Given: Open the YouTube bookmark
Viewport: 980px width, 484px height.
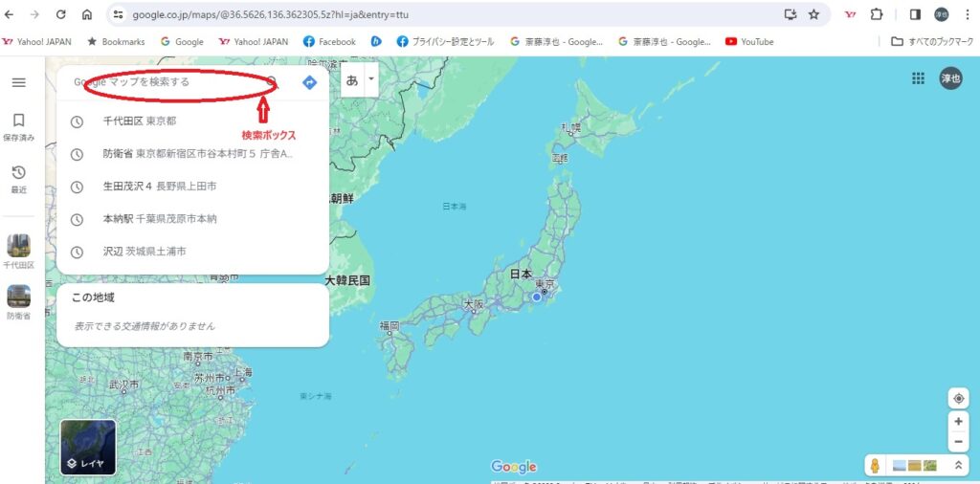Looking at the screenshot, I should pyautogui.click(x=749, y=42).
